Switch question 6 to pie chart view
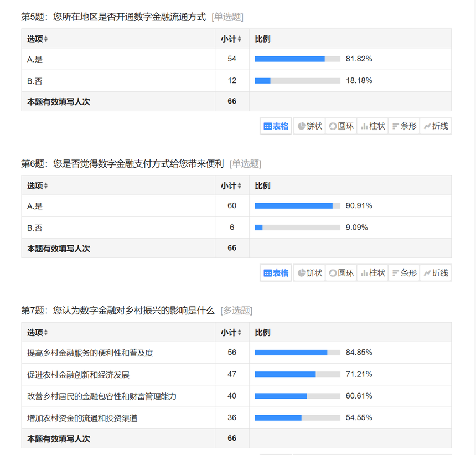This screenshot has width=476, height=455. pyautogui.click(x=309, y=273)
